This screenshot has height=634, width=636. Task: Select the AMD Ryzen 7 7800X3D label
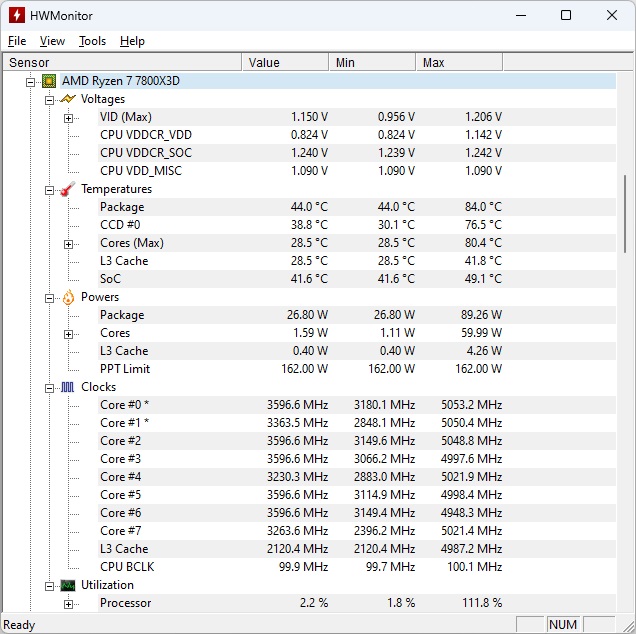[x=120, y=81]
